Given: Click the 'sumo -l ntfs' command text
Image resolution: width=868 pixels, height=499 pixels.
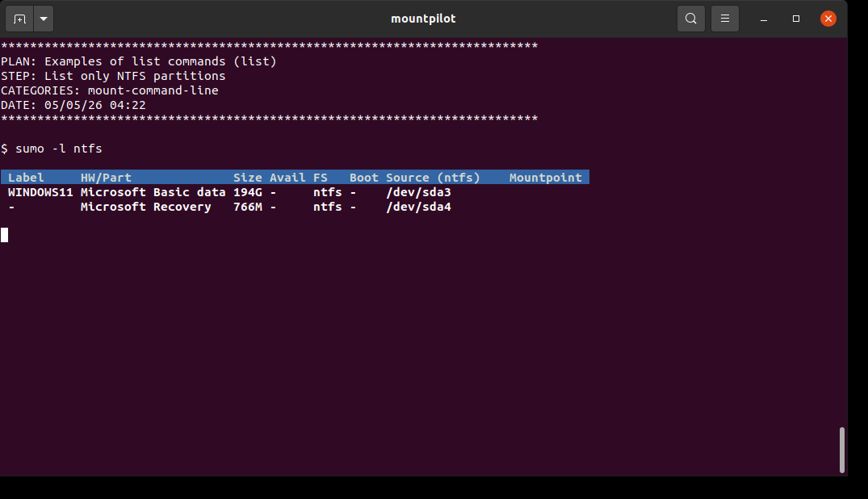Looking at the screenshot, I should (59, 149).
